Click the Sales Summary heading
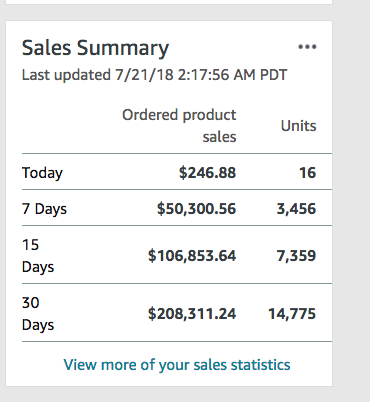Screen dimensions: 370x402 95,48
